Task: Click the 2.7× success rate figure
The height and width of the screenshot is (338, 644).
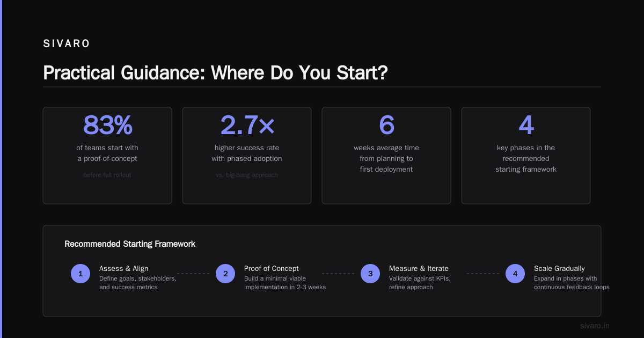Action: pos(247,125)
